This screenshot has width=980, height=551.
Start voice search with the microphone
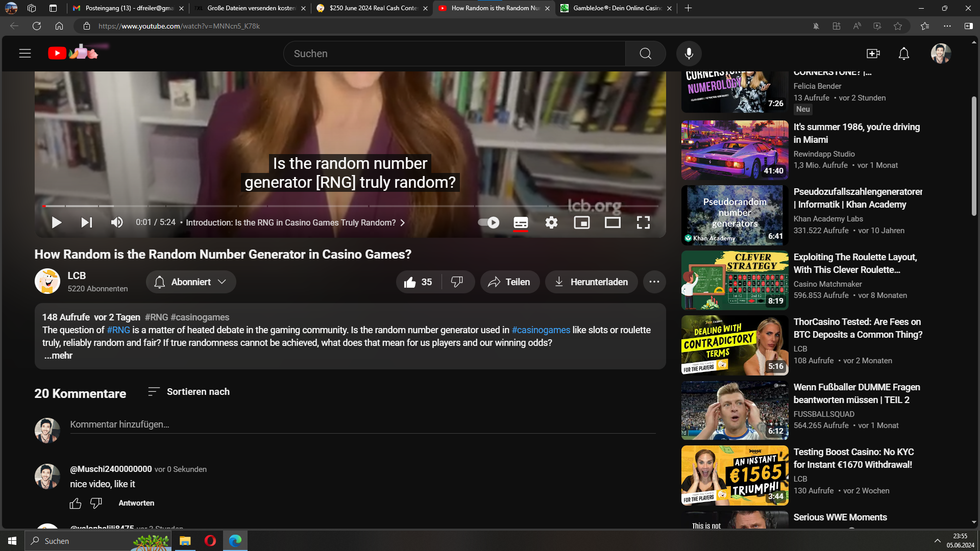click(x=689, y=54)
